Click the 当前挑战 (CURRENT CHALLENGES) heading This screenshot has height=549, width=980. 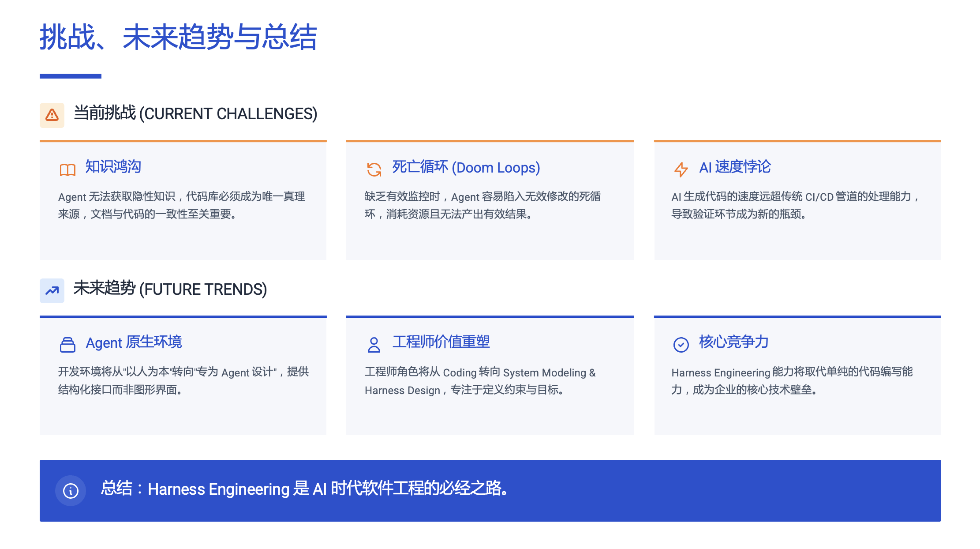point(195,114)
